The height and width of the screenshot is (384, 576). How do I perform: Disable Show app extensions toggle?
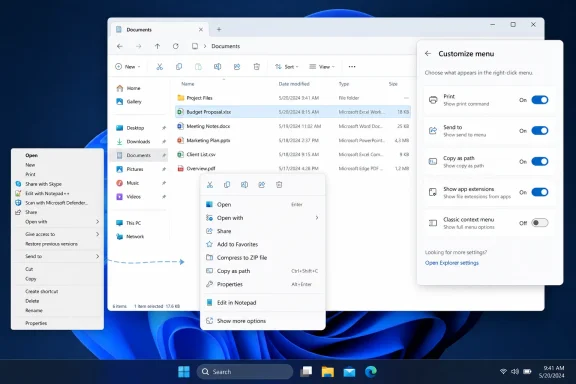540,192
